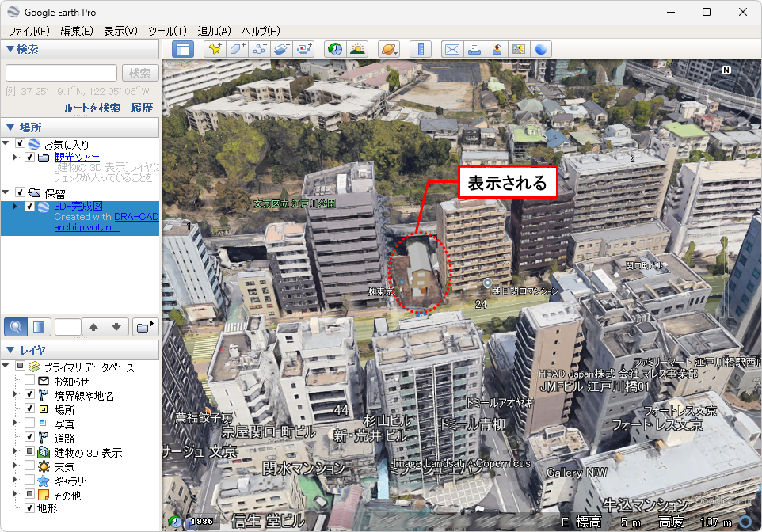Click the 萬福餃子房 map label
The width and height of the screenshot is (762, 532).
pyautogui.click(x=204, y=417)
